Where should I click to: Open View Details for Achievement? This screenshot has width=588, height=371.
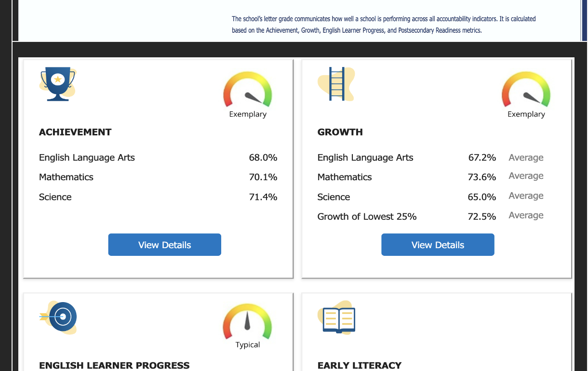[165, 245]
